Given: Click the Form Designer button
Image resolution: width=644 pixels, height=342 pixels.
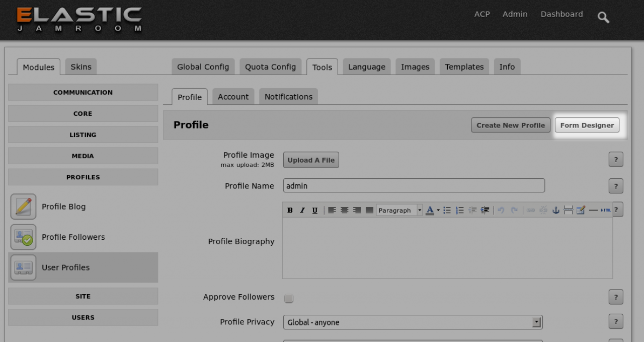Looking at the screenshot, I should pyautogui.click(x=587, y=125).
